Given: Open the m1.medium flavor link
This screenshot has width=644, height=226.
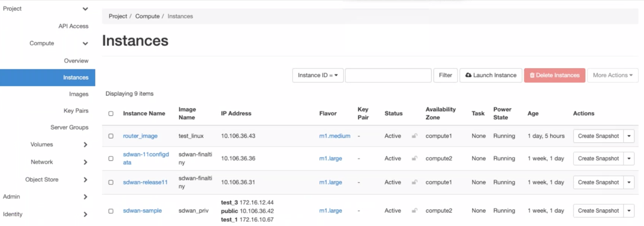Looking at the screenshot, I should point(334,136).
